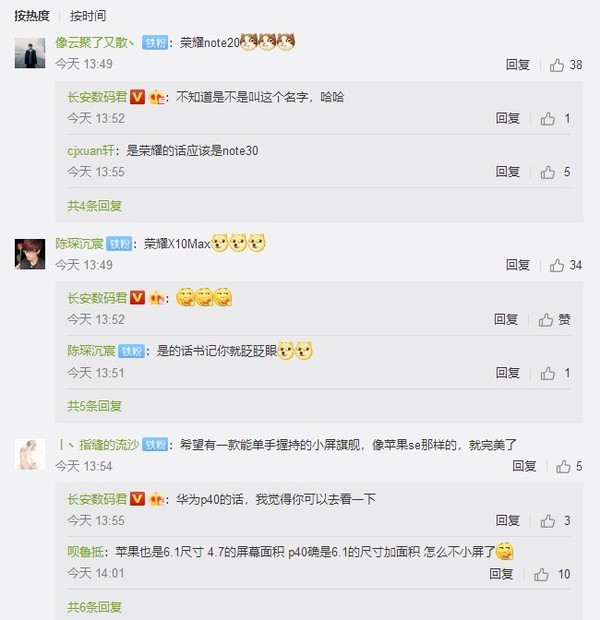The image size is (600, 620).
Task: Sort comments by 按热度
Action: click(32, 16)
